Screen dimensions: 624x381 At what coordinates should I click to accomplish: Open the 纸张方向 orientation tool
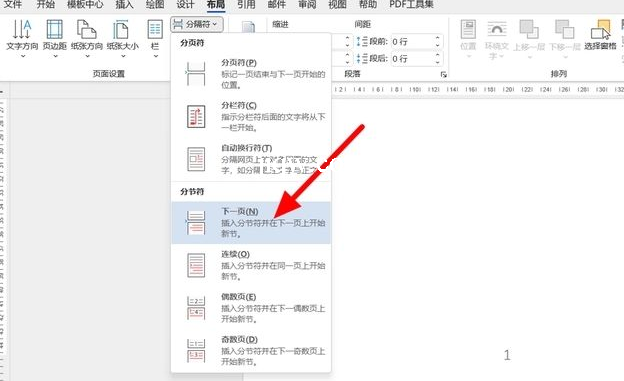point(87,38)
